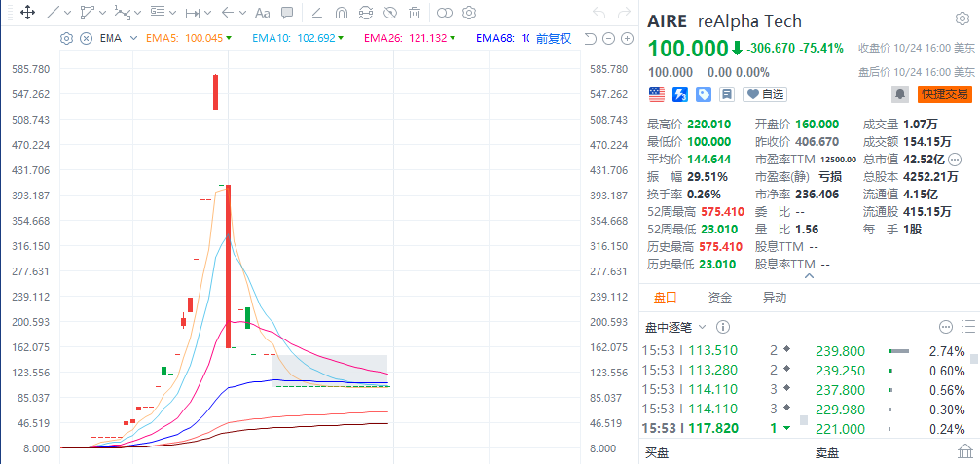The width and height of the screenshot is (980, 464).
Task: Zoom out the chart with minus
Action: coord(609,39)
